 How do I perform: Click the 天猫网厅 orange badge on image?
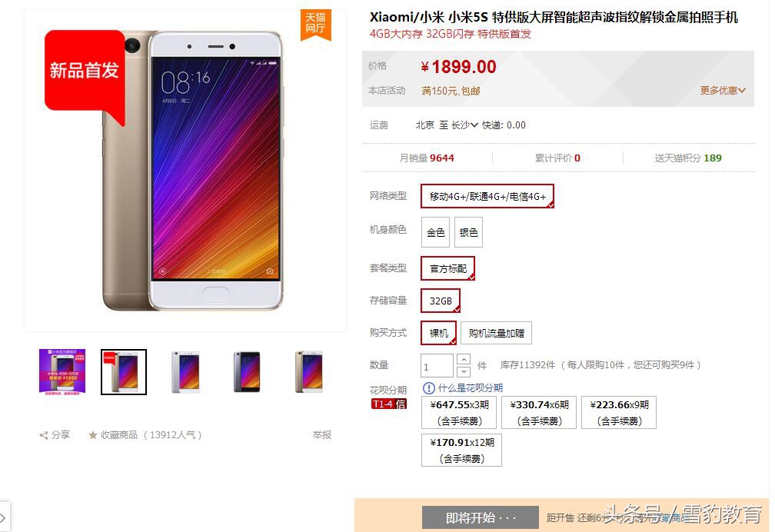[315, 24]
